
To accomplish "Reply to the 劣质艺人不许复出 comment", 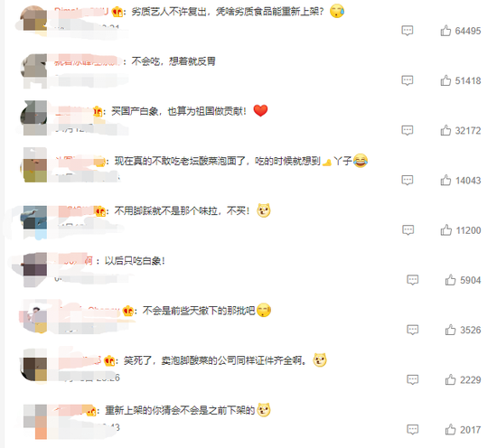I will click(408, 31).
